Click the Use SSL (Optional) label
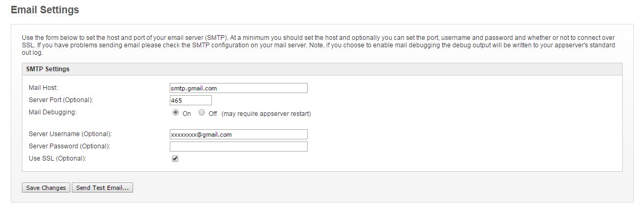644x217 pixels. click(57, 158)
